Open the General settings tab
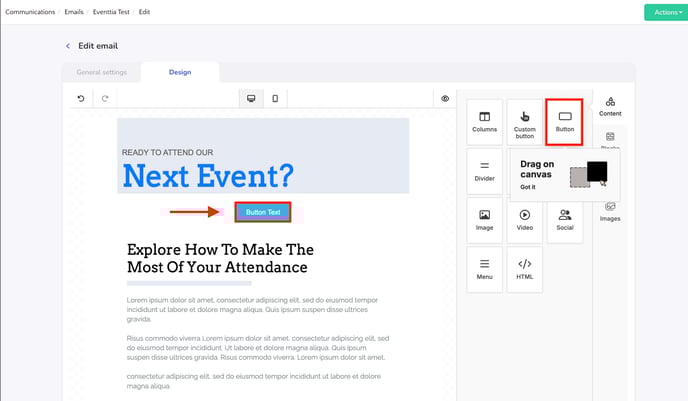The height and width of the screenshot is (401, 688). click(x=101, y=72)
